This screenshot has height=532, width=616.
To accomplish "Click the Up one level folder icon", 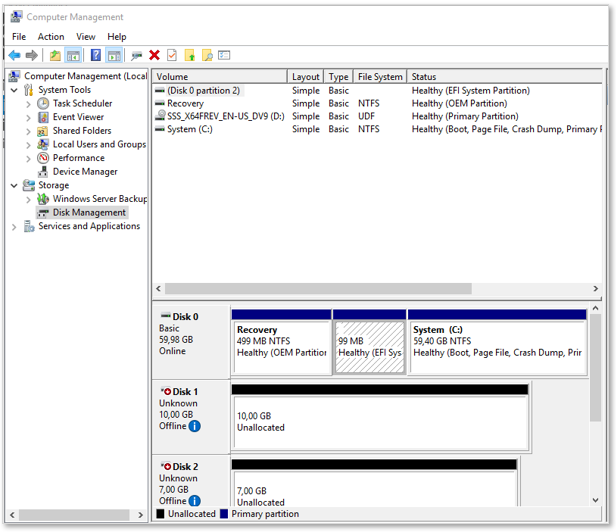I will 55,55.
